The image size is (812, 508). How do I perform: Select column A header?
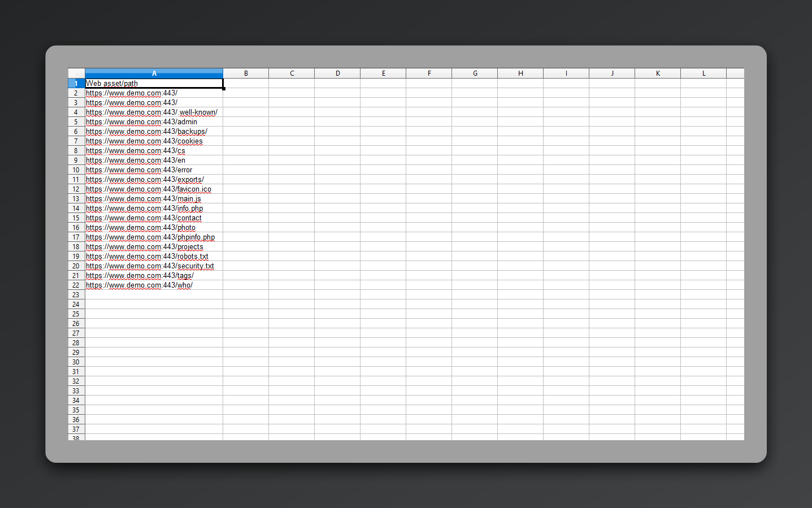pos(154,73)
